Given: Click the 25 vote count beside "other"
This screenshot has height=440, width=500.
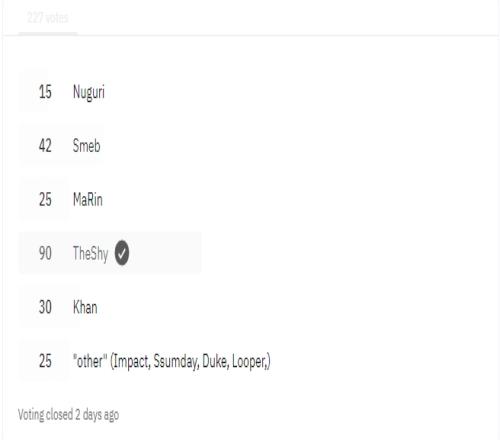Looking at the screenshot, I should 45,361.
